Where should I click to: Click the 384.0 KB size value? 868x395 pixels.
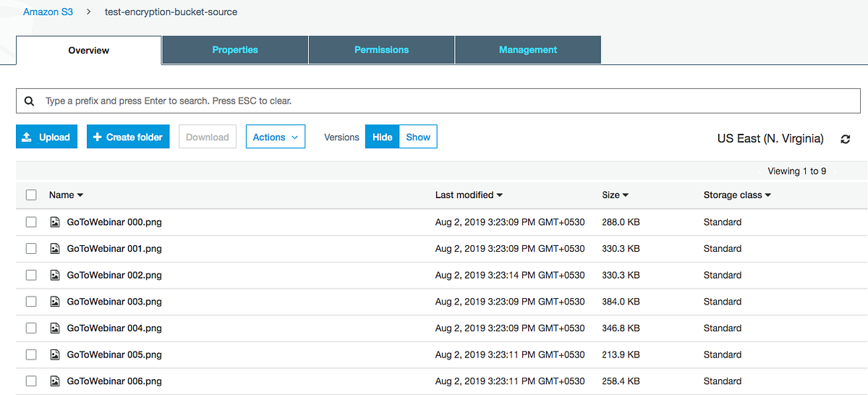(621, 302)
